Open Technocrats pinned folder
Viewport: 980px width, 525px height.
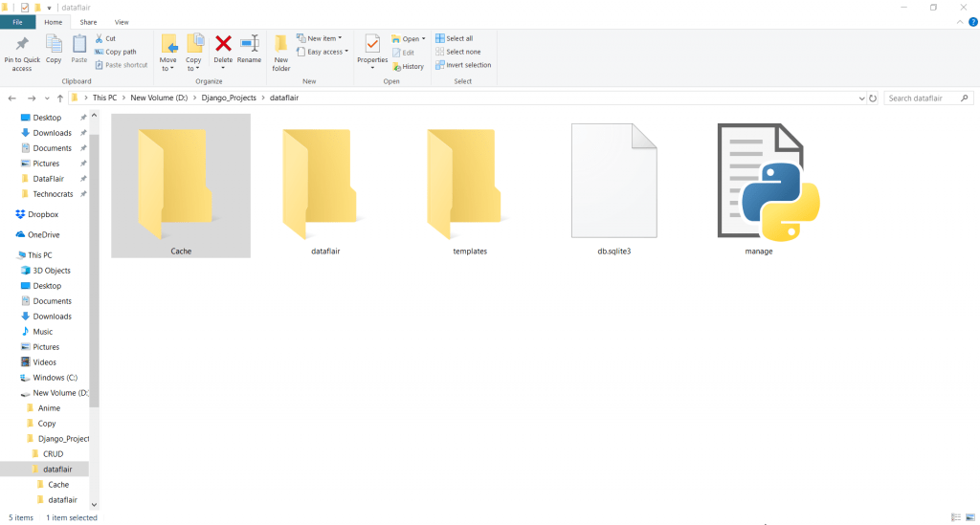coord(47,194)
